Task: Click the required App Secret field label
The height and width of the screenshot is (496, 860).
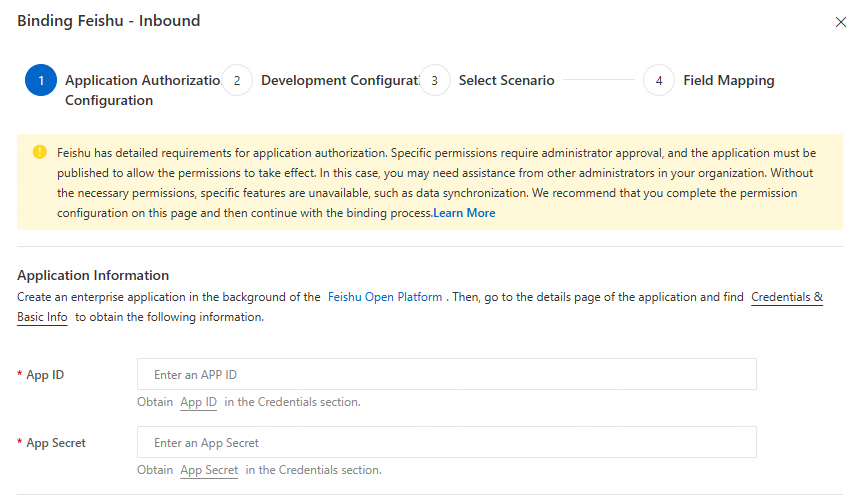Action: (56, 443)
